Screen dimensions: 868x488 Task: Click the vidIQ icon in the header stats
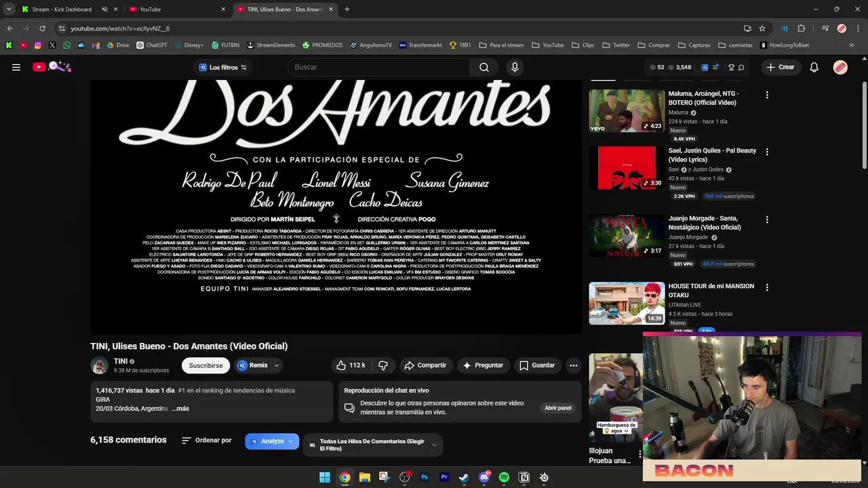(x=705, y=67)
